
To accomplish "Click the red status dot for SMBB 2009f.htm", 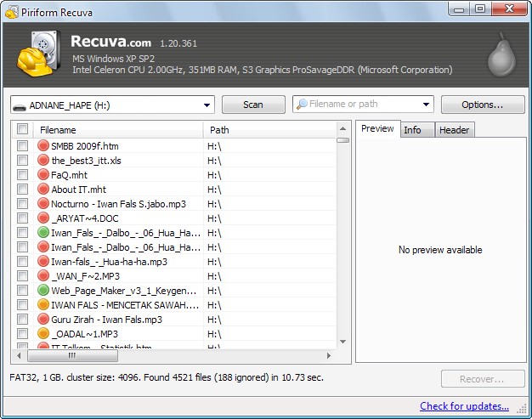I will [x=43, y=145].
